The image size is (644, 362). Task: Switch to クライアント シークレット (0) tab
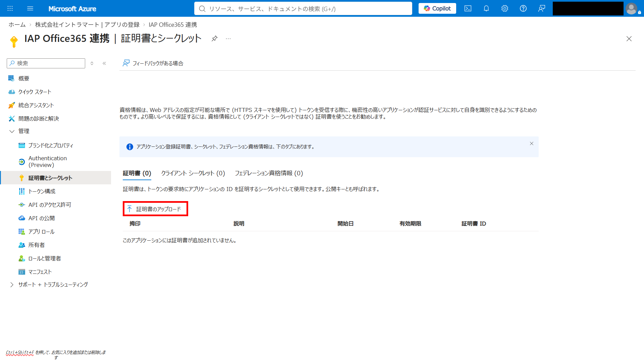point(193,173)
